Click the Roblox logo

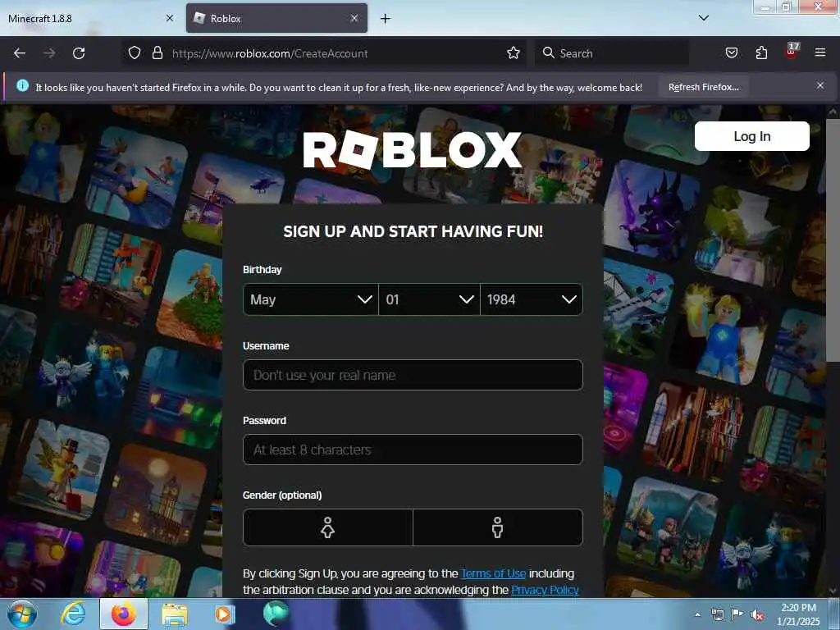click(412, 150)
